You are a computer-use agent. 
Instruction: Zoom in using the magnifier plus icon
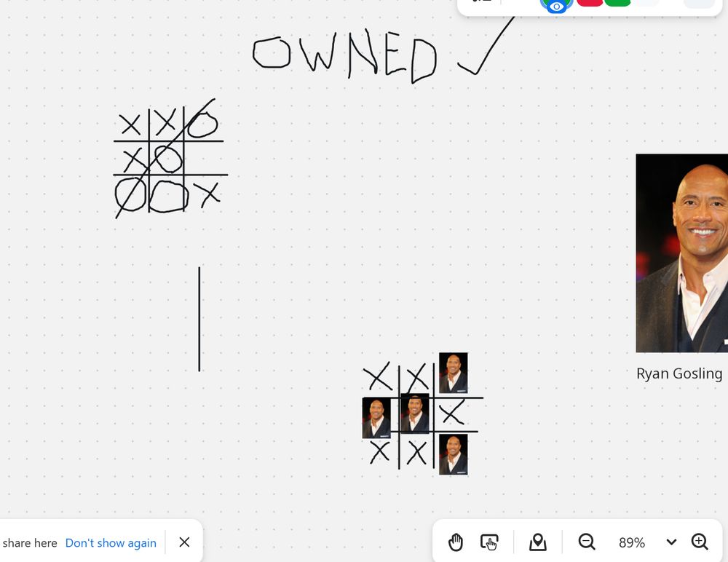click(700, 542)
